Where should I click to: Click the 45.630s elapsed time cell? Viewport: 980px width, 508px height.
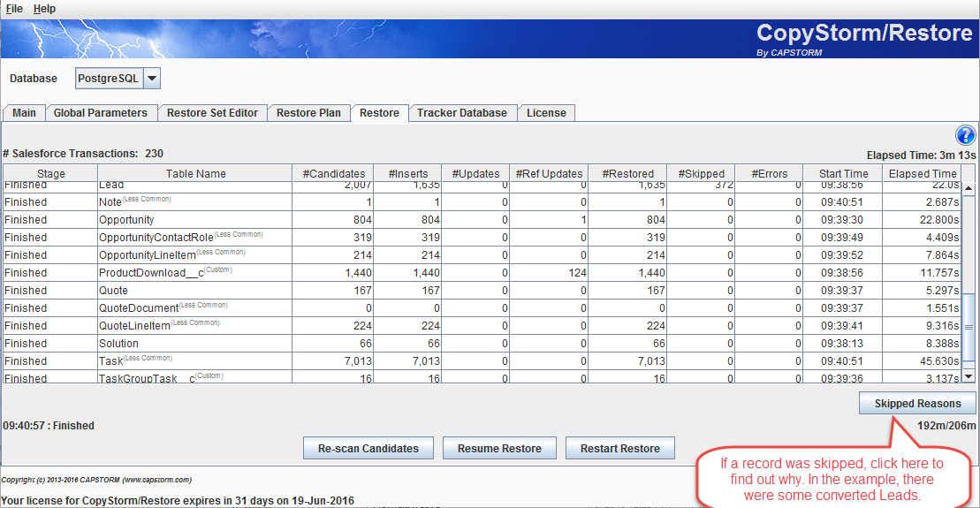(x=923, y=361)
